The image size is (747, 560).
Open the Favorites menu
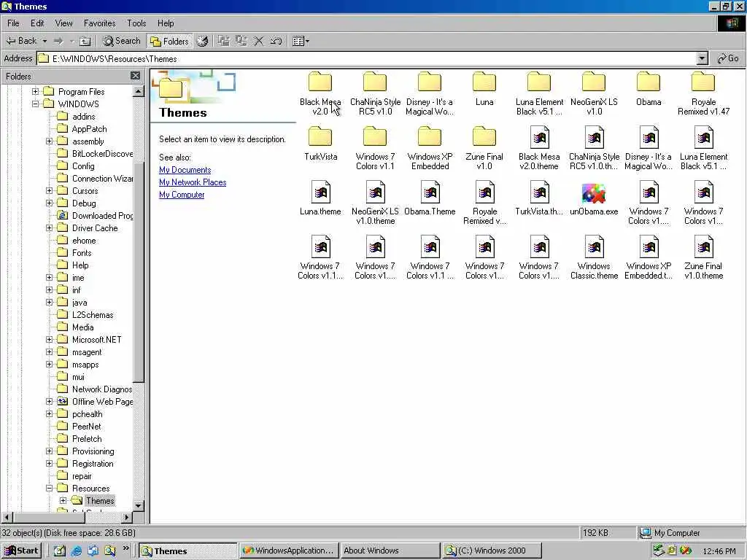99,23
